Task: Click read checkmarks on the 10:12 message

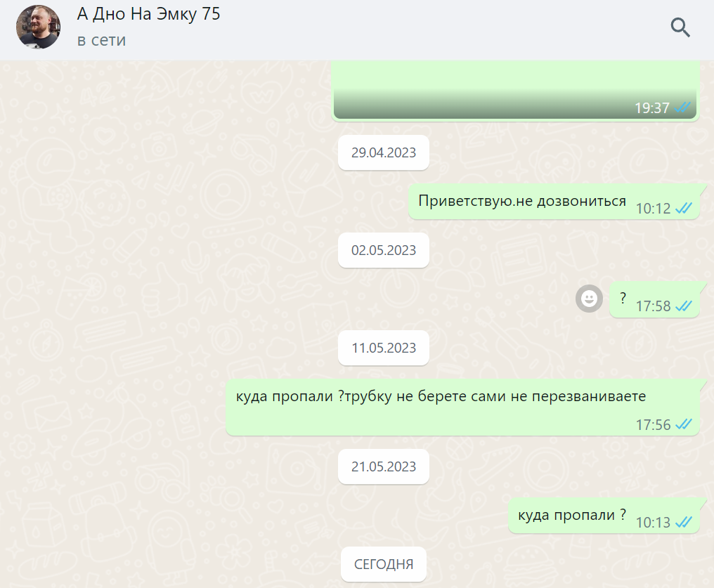Action: tap(684, 209)
